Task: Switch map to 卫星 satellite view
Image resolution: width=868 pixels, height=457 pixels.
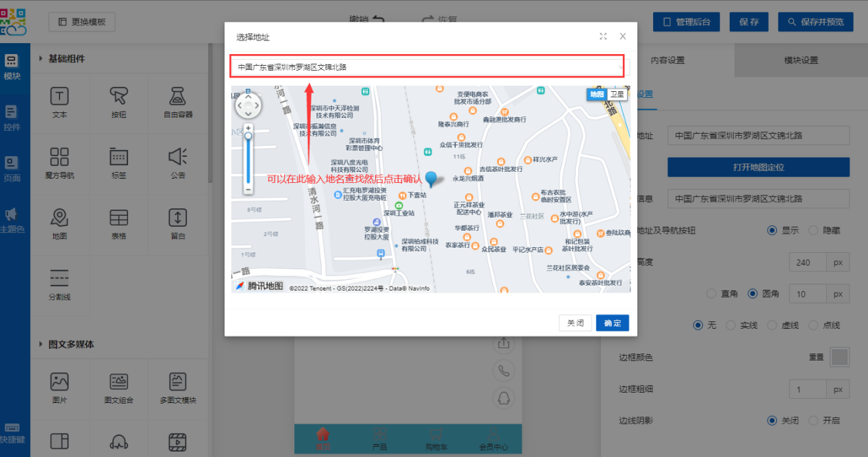Action: [617, 95]
